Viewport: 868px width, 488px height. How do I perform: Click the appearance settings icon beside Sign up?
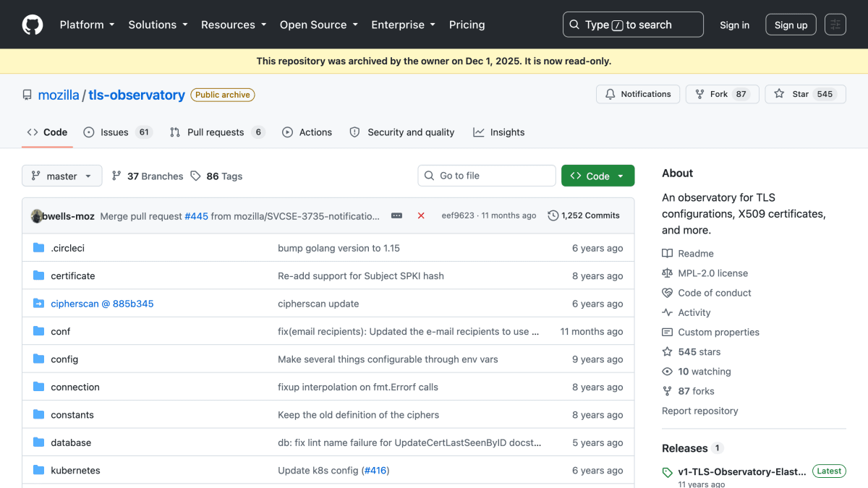pos(835,25)
